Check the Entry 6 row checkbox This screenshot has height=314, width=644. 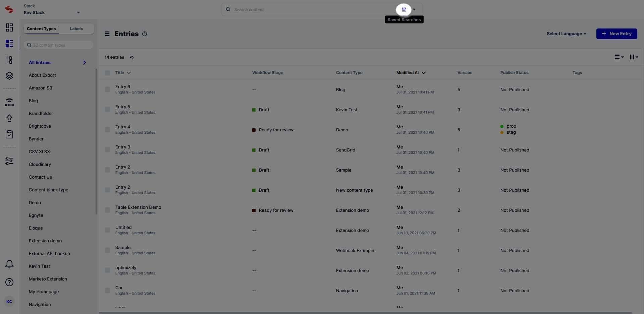pyautogui.click(x=107, y=89)
